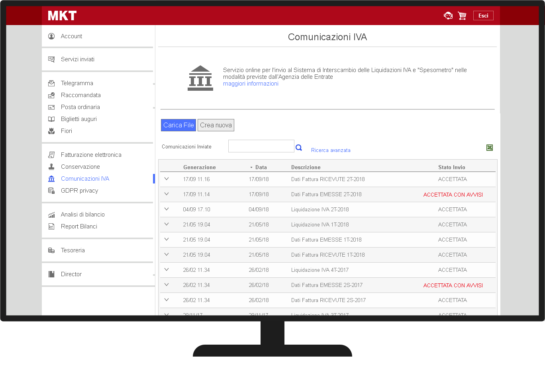Click the Carica File button

178,125
